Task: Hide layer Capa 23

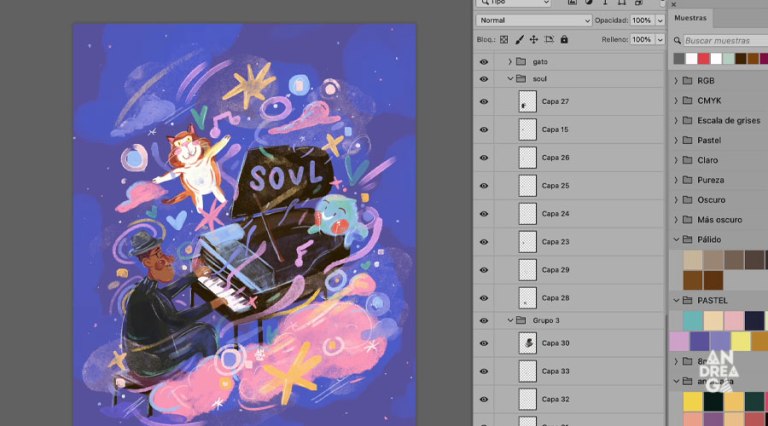Action: point(484,242)
